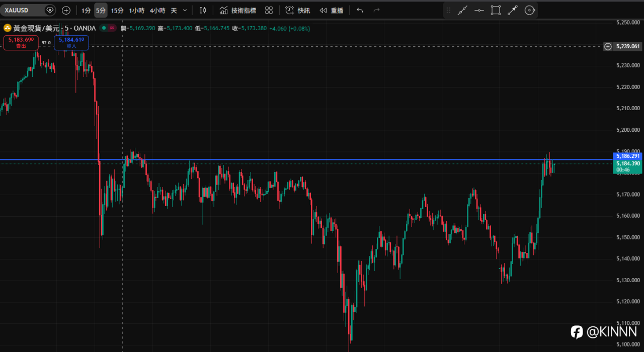Switch to the 天 daily timeframe

pyautogui.click(x=174, y=10)
